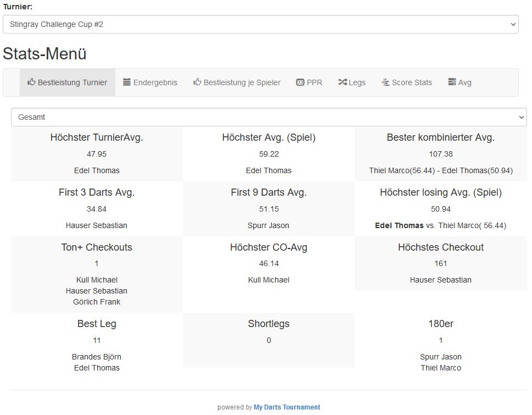This screenshot has width=532, height=415.
Task: Click the sliders icon beside Score Stats
Action: tap(385, 82)
